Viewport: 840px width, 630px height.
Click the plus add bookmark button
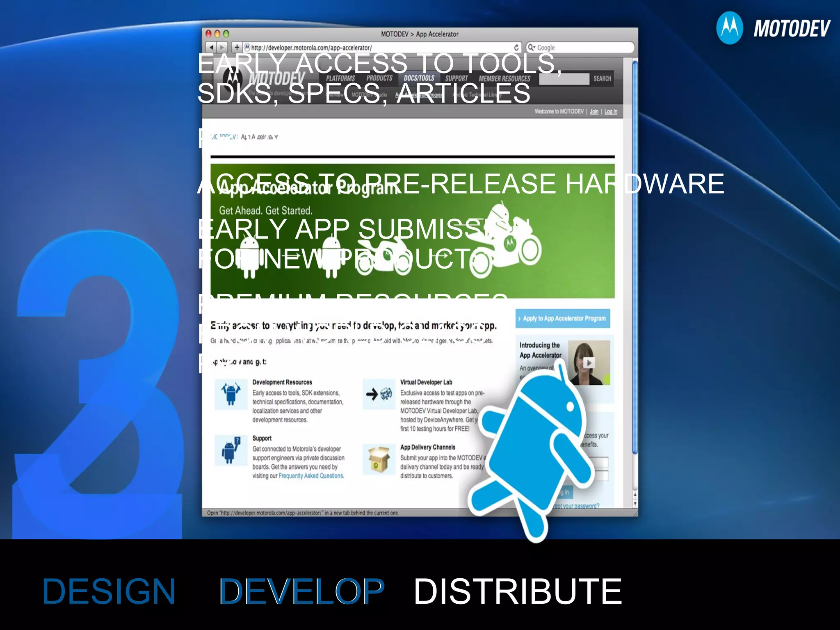point(237,48)
